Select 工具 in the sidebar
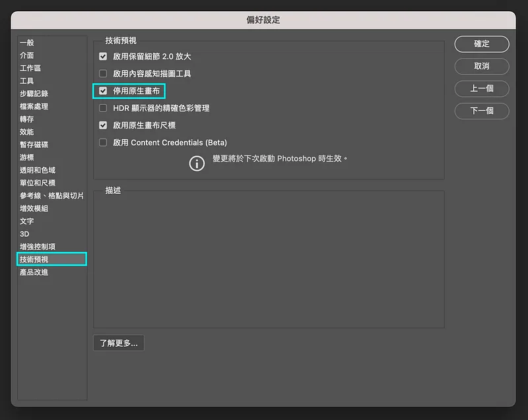 point(52,80)
